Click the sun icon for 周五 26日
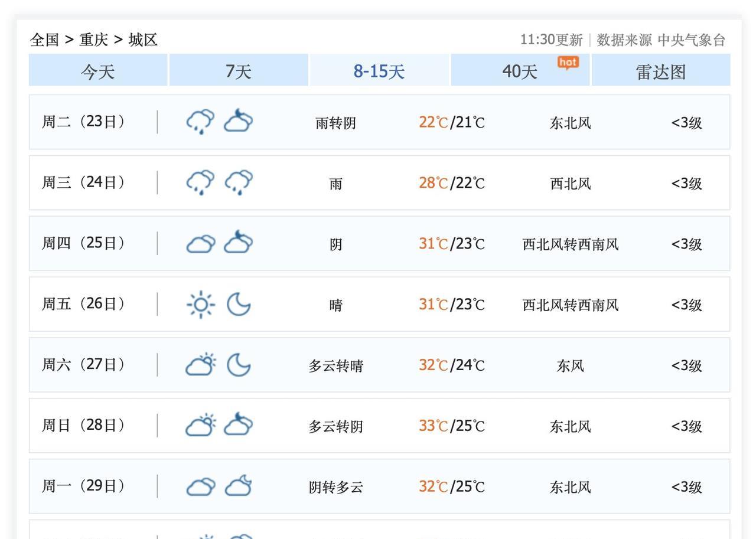Screen dimensions: 756x539 click(201, 304)
